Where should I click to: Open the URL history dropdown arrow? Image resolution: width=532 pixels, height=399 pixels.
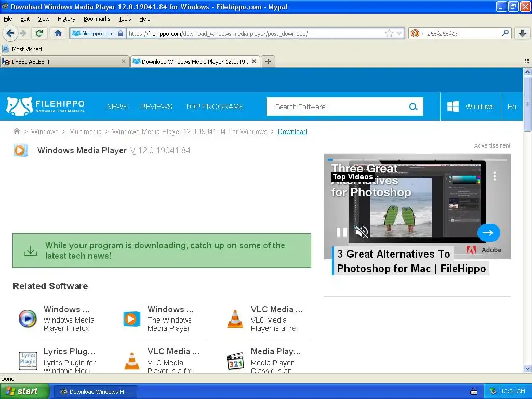[400, 33]
